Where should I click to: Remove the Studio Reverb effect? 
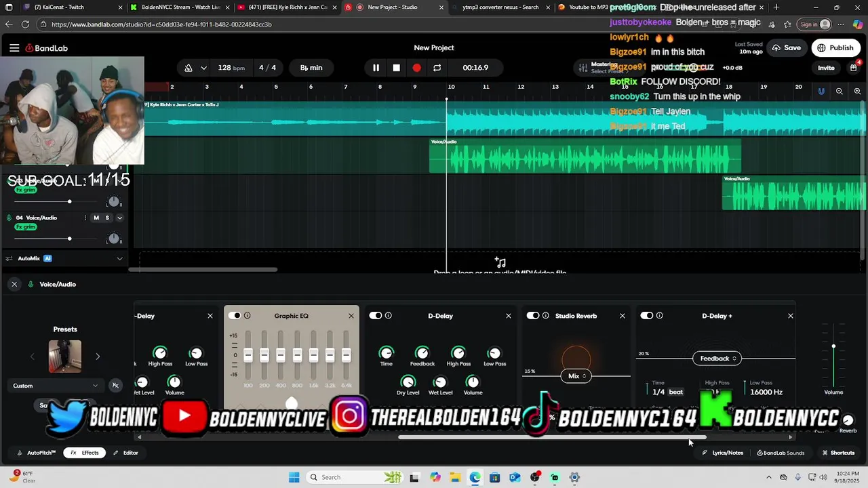pos(623,316)
